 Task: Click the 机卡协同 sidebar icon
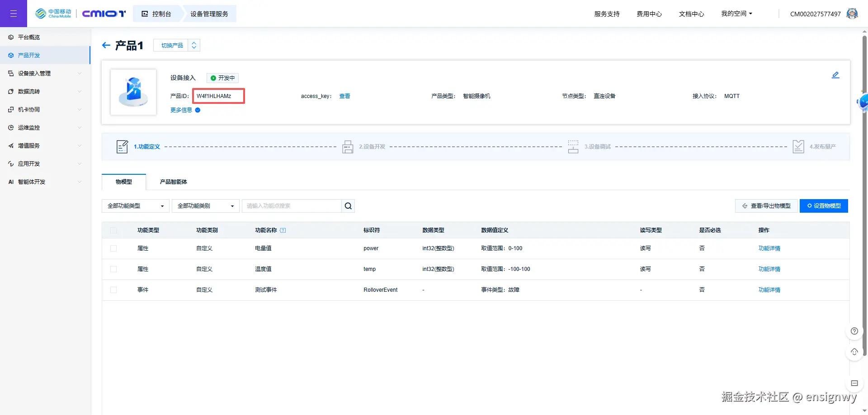11,109
